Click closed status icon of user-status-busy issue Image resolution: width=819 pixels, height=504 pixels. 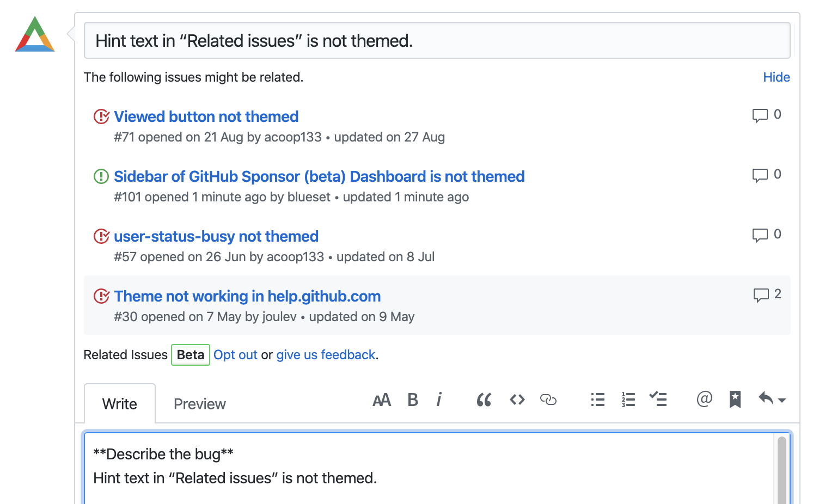point(102,236)
